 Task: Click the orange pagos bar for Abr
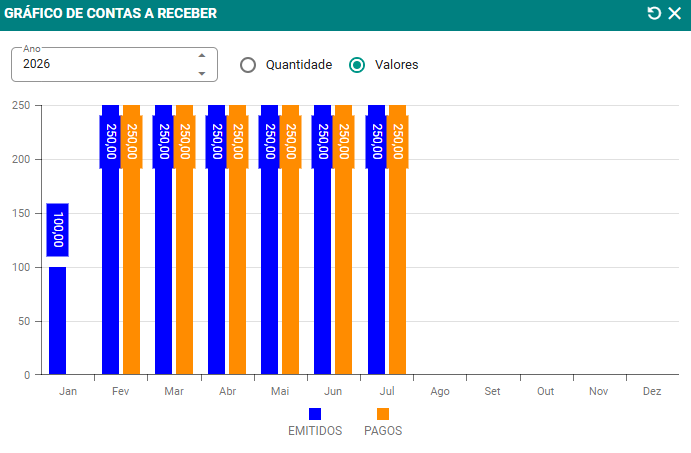click(238, 280)
